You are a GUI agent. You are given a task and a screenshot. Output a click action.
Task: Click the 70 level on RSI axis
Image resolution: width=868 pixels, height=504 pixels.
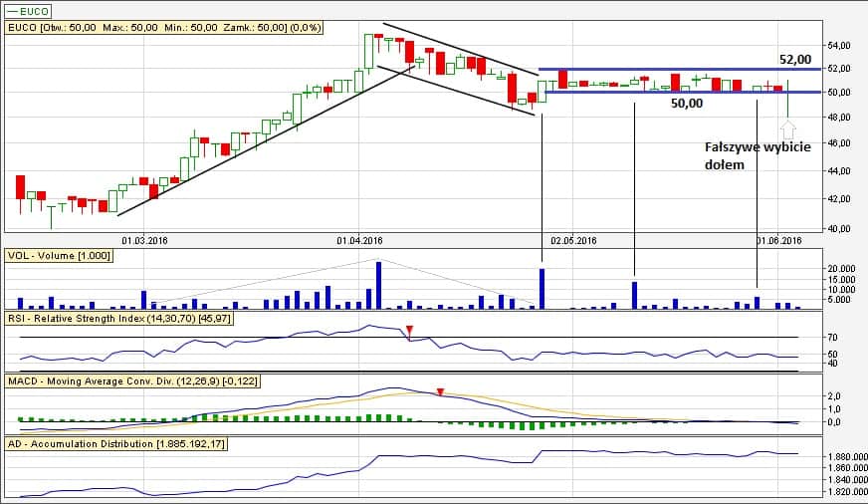832,339
